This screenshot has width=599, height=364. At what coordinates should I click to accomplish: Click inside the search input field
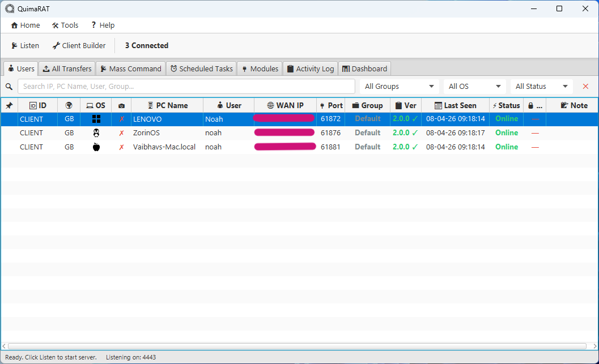tap(187, 86)
